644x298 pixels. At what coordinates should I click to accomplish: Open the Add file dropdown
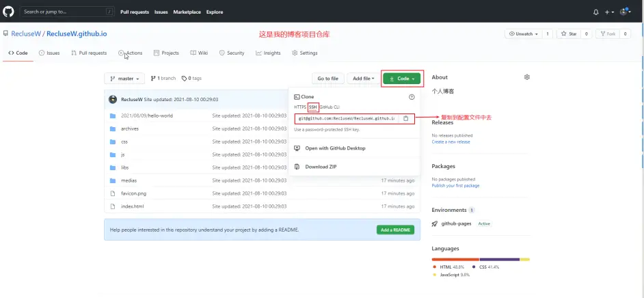click(363, 79)
